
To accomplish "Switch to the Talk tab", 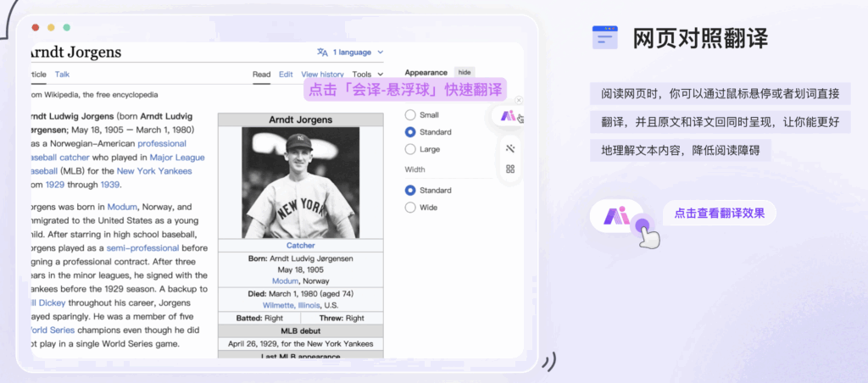I will point(62,75).
